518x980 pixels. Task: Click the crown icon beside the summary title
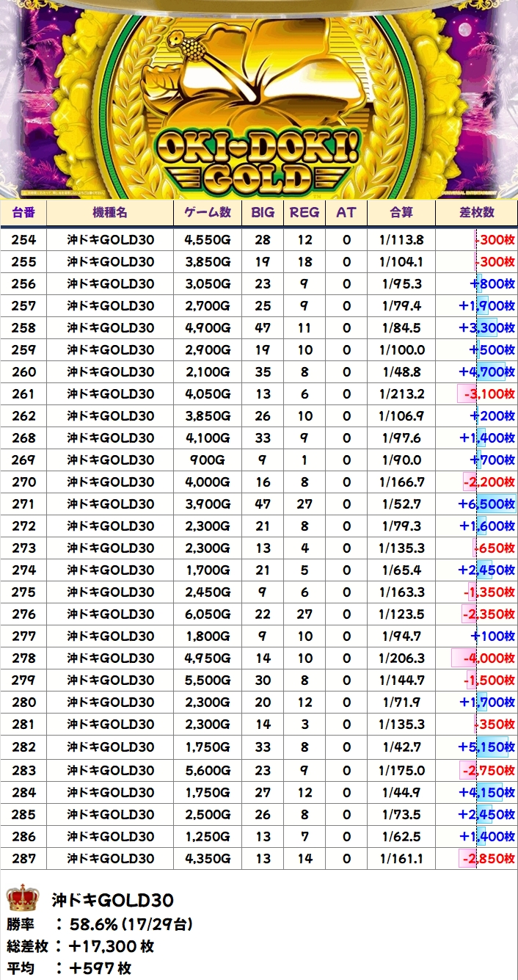(22, 898)
